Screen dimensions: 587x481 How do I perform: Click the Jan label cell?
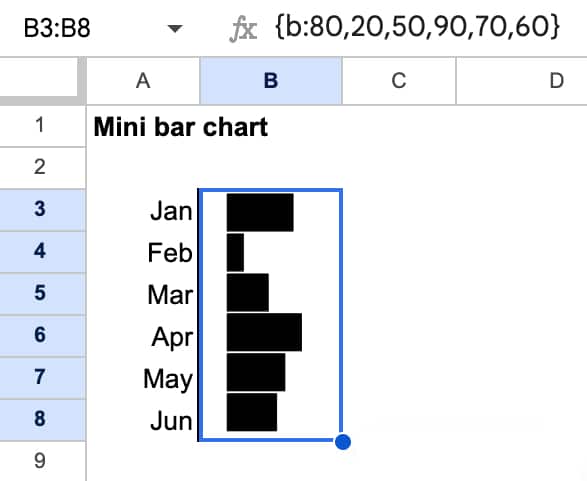[x=143, y=210]
